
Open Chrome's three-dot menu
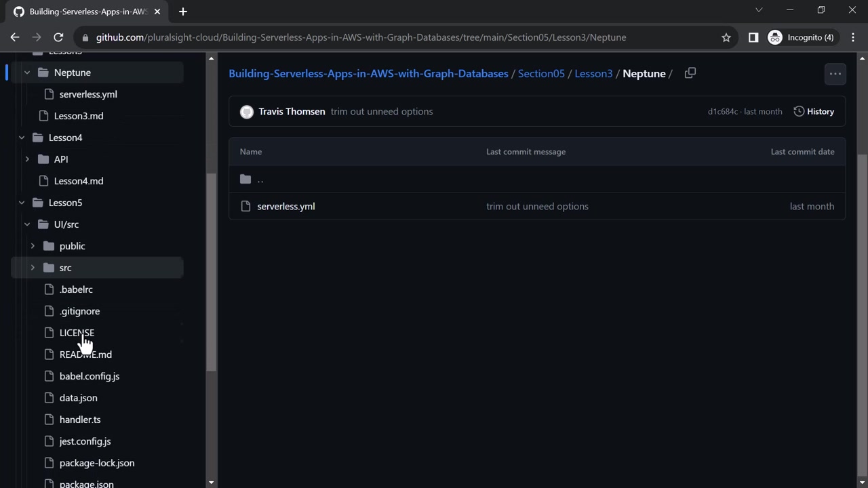pos(853,37)
